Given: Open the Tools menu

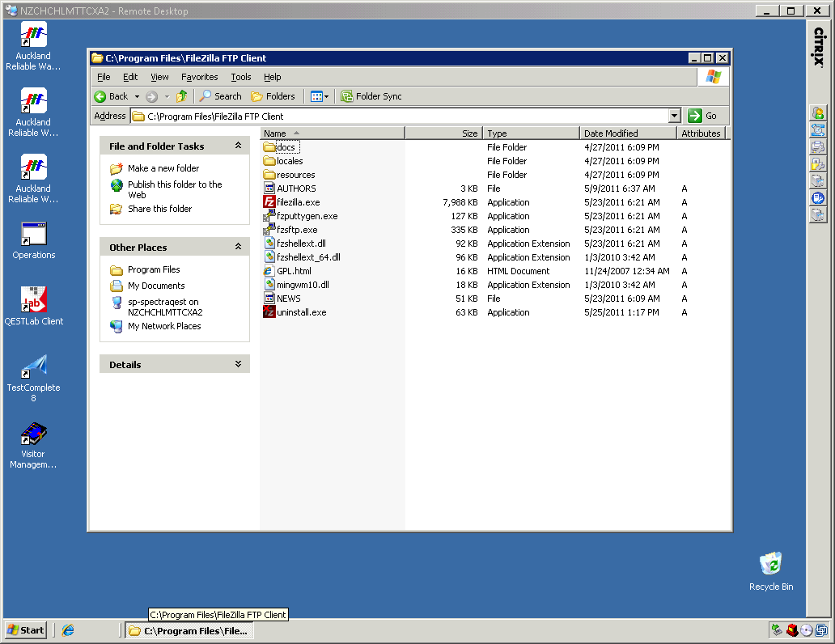Looking at the screenshot, I should pyautogui.click(x=241, y=77).
